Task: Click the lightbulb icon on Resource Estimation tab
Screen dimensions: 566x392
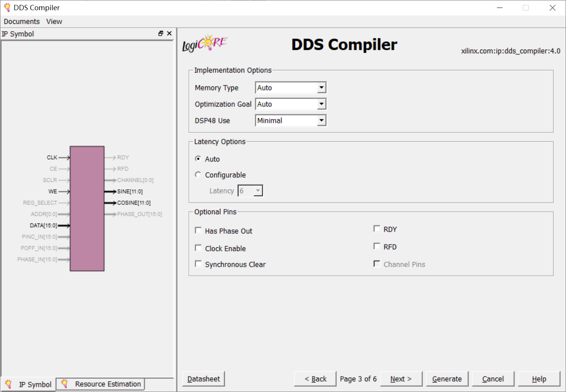Action: [65, 384]
